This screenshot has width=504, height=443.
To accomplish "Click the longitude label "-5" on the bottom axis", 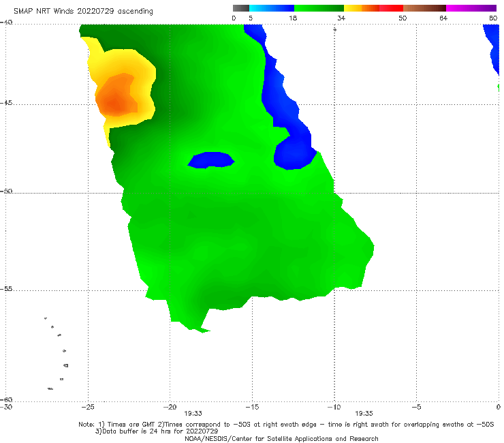I will 416,407.
